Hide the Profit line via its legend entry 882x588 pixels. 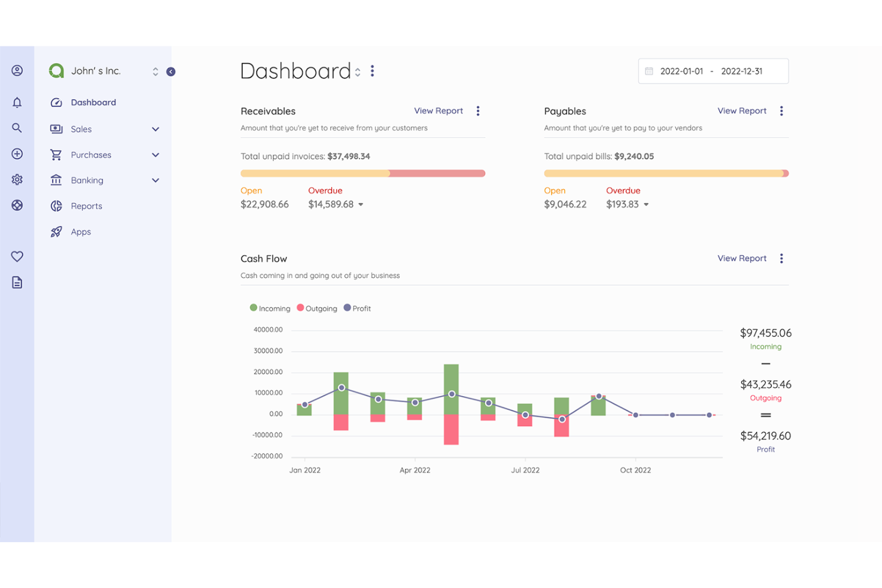pyautogui.click(x=357, y=308)
